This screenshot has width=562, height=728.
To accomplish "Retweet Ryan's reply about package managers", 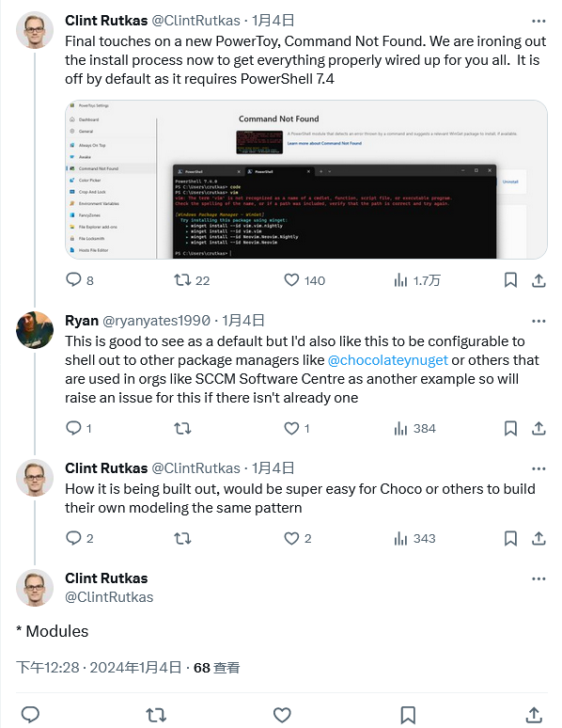I will pyautogui.click(x=182, y=428).
